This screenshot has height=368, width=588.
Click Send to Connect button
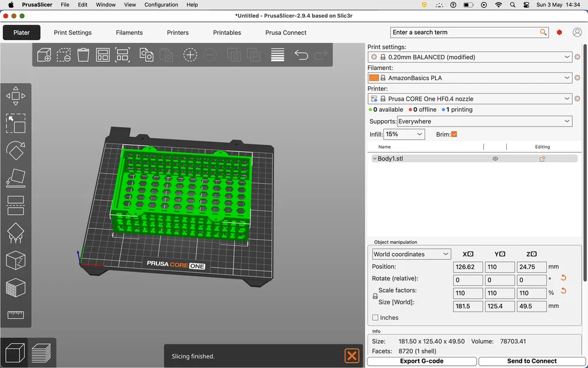[x=532, y=362]
